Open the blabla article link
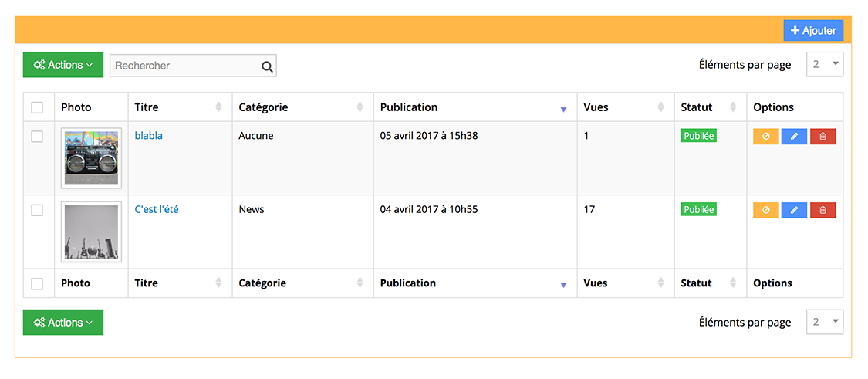 click(x=149, y=135)
